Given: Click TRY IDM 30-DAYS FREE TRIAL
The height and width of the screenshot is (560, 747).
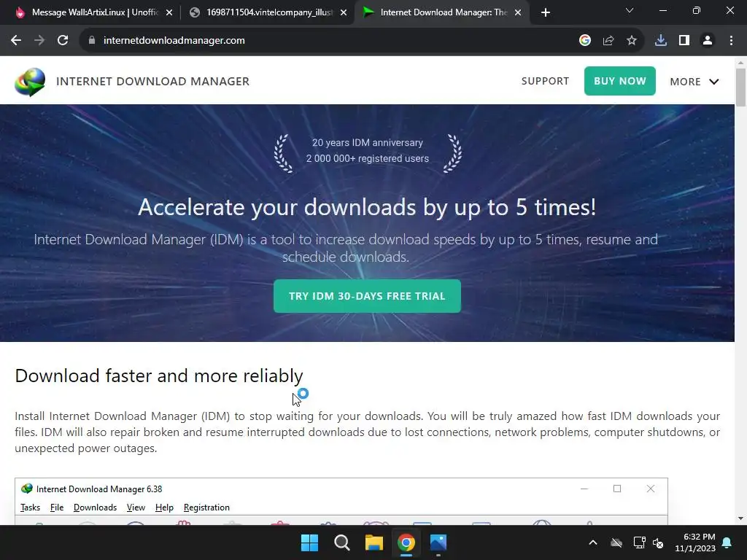Looking at the screenshot, I should (x=367, y=296).
